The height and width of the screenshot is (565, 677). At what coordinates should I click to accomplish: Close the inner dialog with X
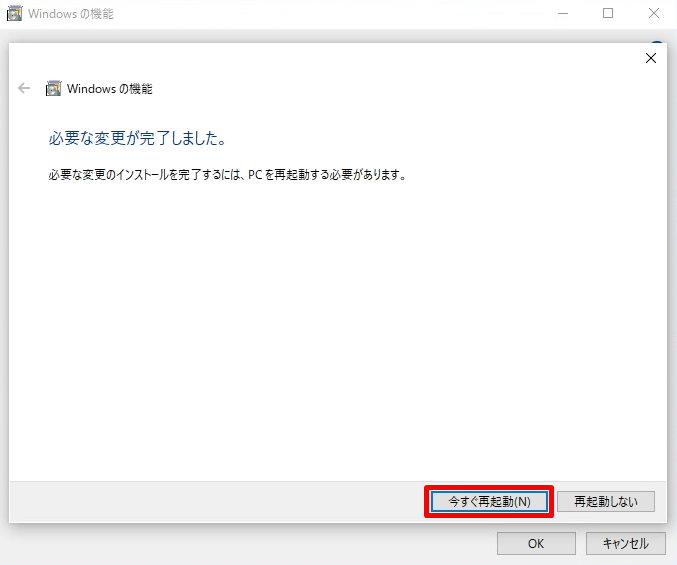pyautogui.click(x=651, y=58)
